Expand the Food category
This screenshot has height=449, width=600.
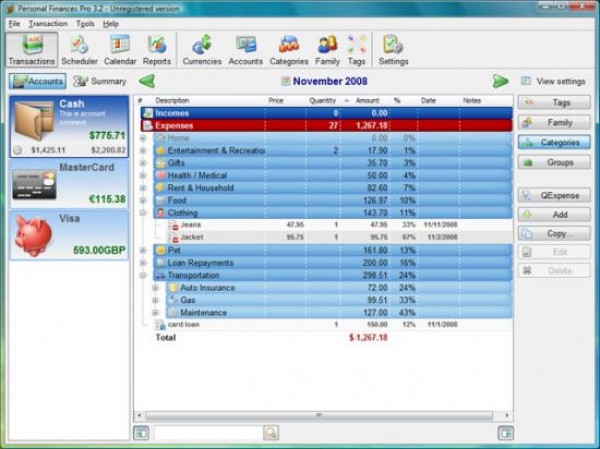pos(143,200)
